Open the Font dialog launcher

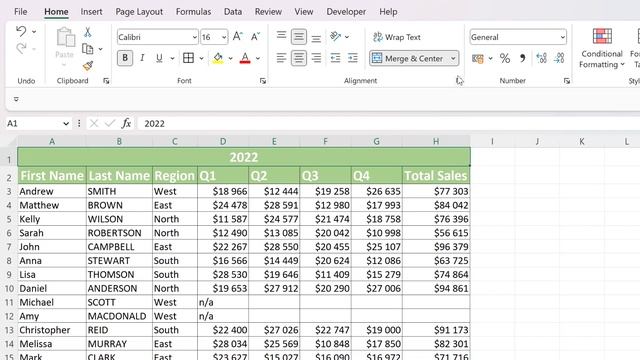(263, 81)
